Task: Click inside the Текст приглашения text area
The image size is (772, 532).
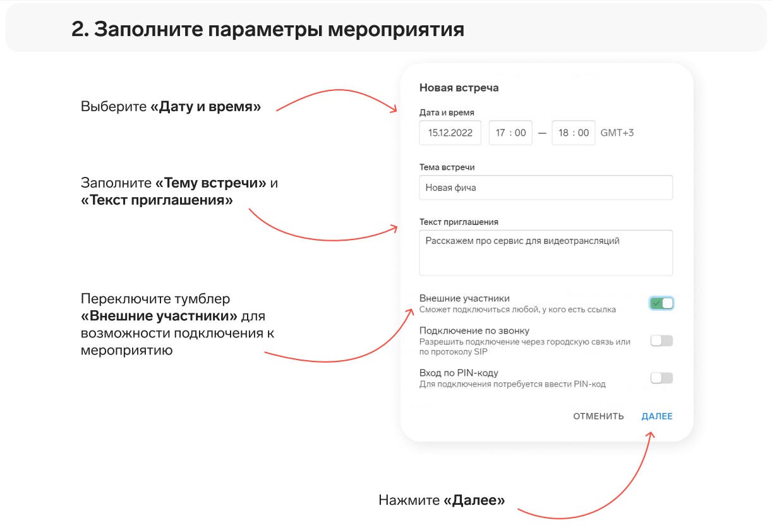Action: pos(546,253)
